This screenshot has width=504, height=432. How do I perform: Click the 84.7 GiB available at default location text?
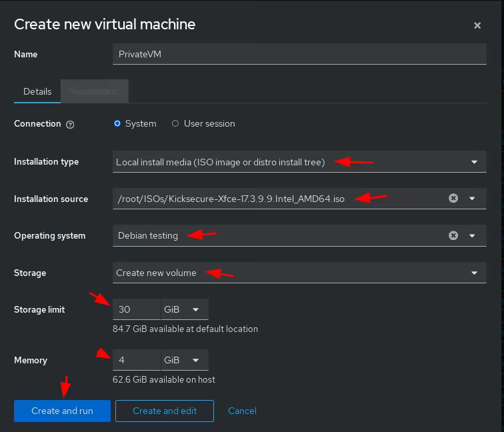[185, 329]
